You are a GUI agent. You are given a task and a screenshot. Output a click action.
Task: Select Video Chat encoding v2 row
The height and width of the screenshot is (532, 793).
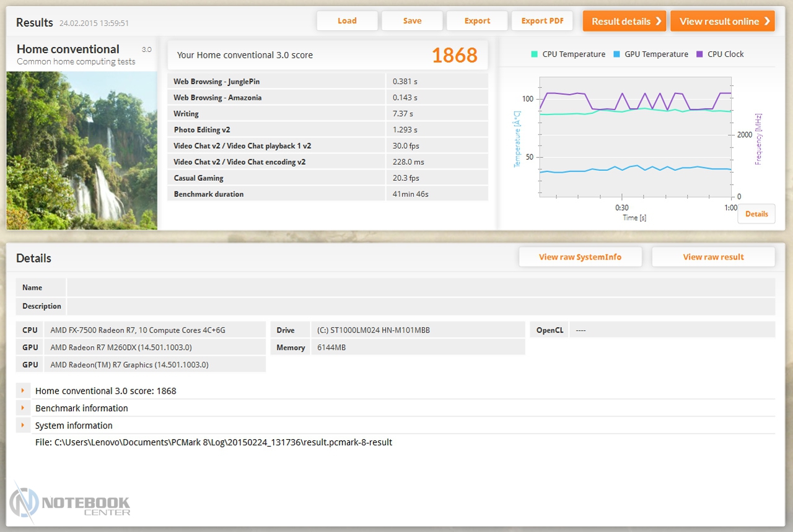point(328,162)
